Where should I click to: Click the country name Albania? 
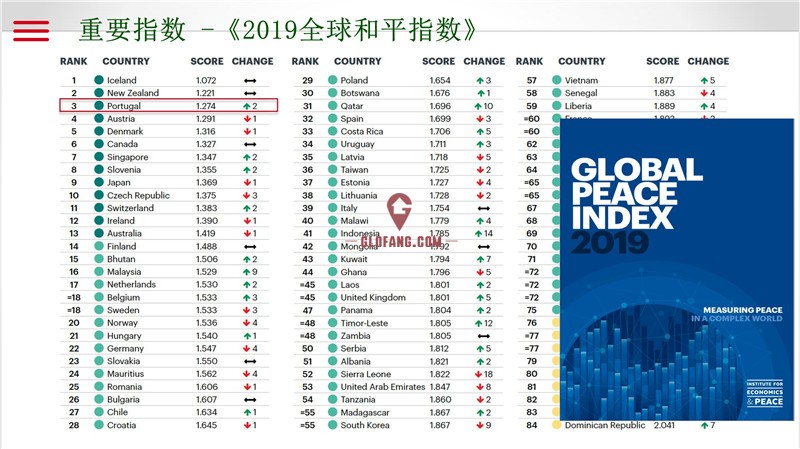tap(355, 361)
